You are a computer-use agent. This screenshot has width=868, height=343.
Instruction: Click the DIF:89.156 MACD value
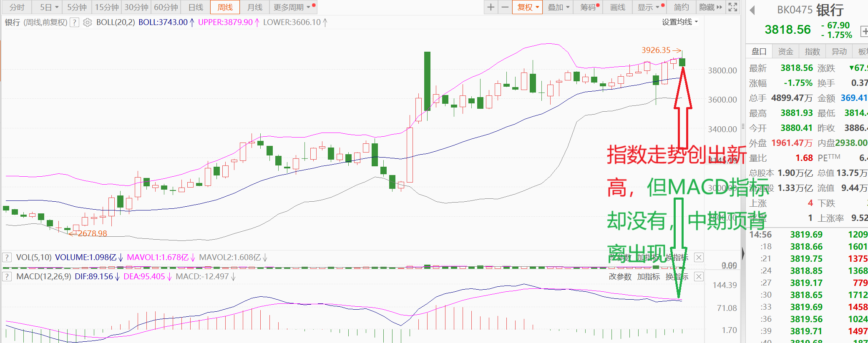[94, 277]
